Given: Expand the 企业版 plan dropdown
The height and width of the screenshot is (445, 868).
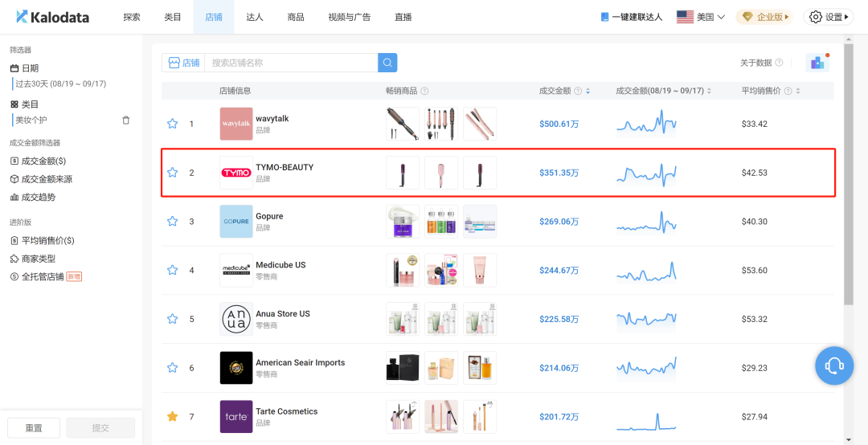Looking at the screenshot, I should tap(764, 17).
